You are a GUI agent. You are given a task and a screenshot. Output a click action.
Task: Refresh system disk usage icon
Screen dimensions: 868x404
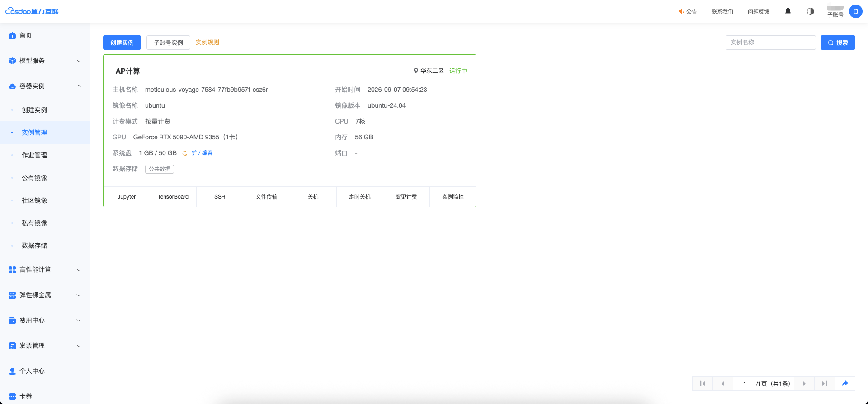[185, 153]
